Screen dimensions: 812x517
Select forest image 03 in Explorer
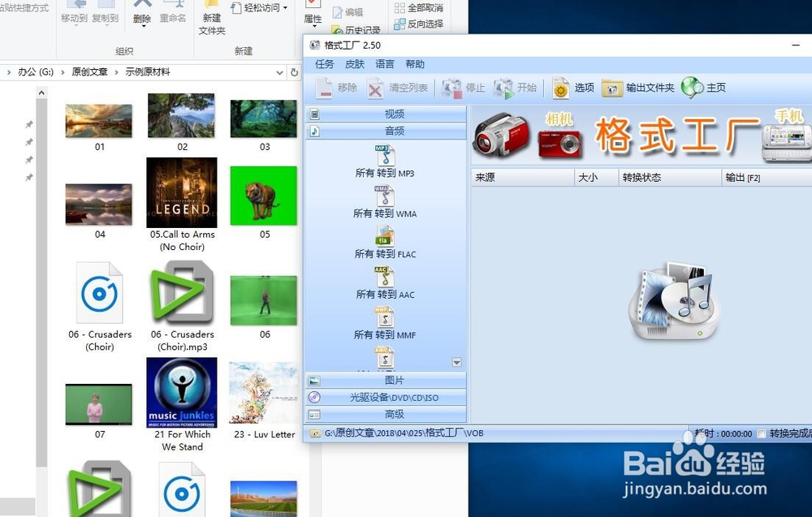(264, 118)
